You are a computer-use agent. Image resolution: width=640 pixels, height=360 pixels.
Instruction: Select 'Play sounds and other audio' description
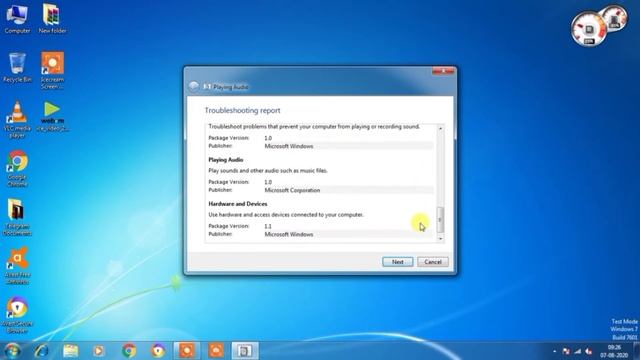pos(268,171)
